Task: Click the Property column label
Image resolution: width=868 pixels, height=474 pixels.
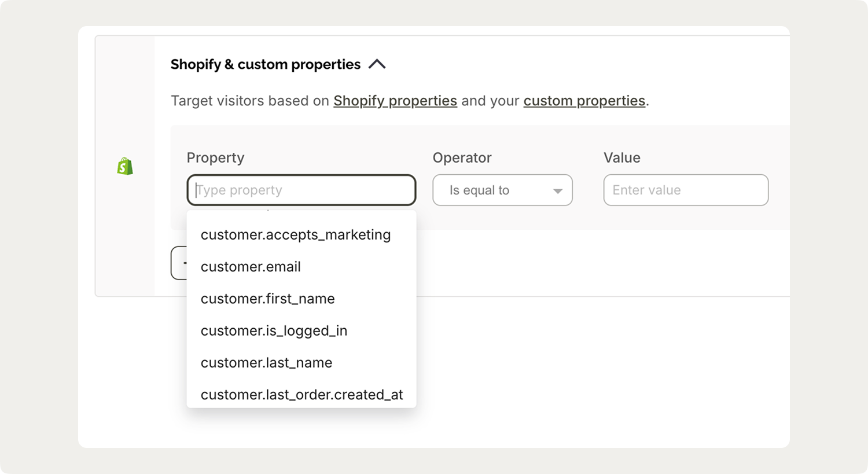Action: click(x=215, y=158)
